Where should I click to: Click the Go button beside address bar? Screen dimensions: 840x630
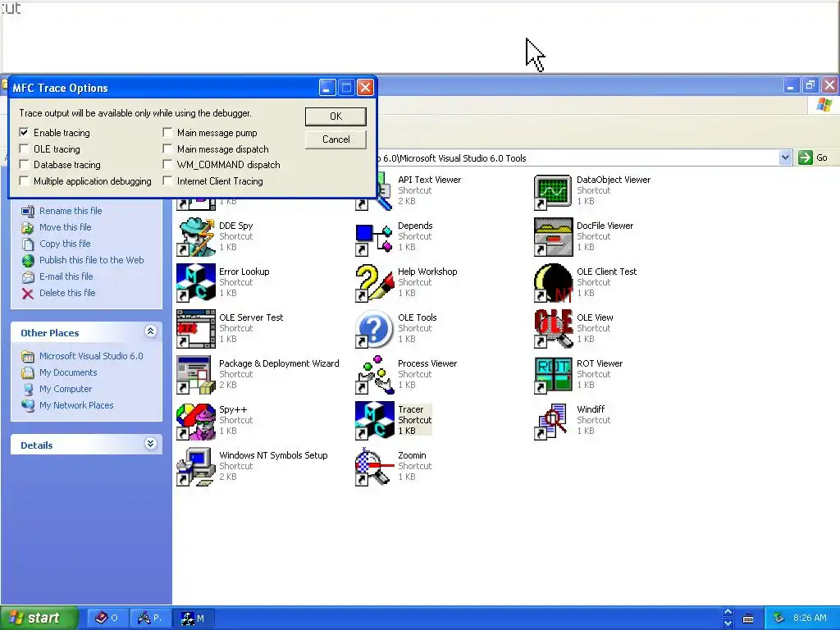pos(813,157)
